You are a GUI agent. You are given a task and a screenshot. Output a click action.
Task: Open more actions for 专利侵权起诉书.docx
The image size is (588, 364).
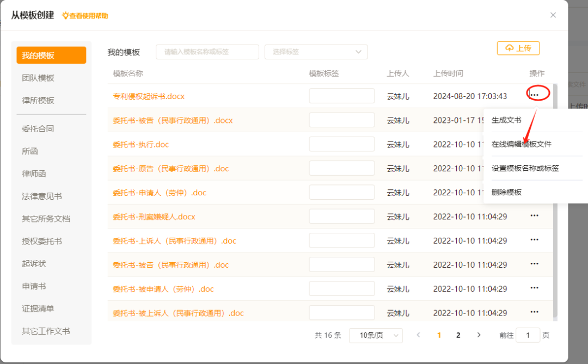coord(535,95)
